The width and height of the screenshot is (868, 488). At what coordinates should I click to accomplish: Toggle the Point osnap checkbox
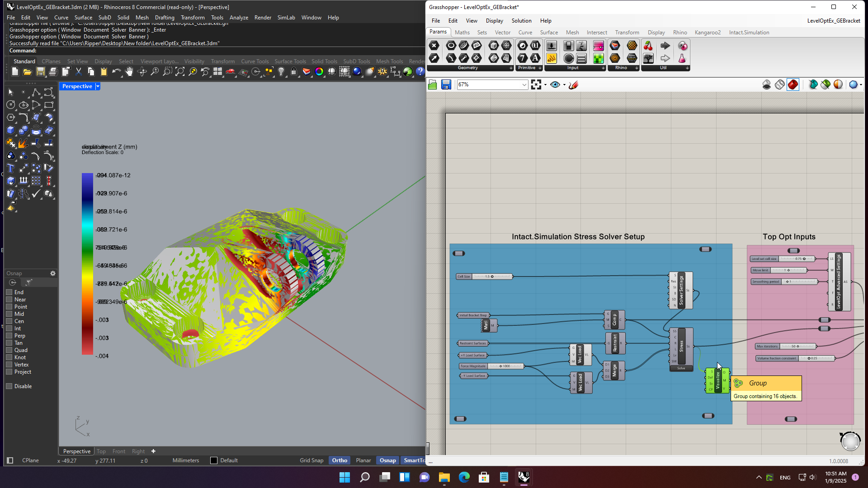pyautogui.click(x=9, y=307)
